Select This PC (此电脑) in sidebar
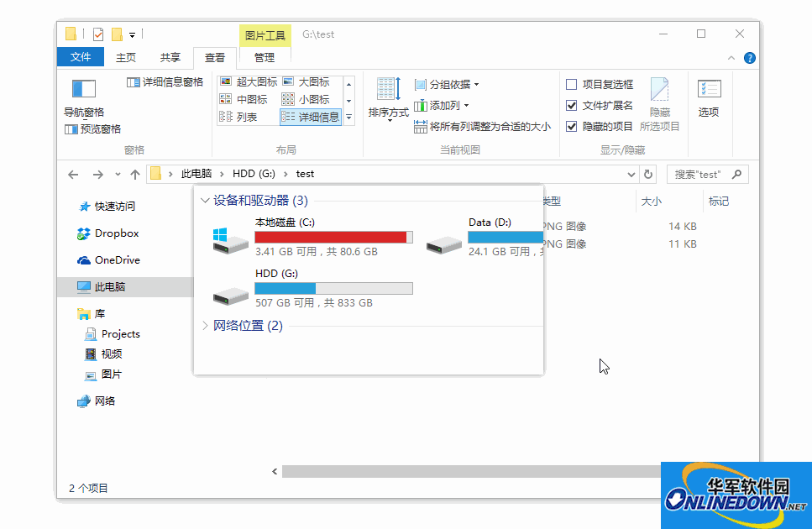The width and height of the screenshot is (812, 529). (x=125, y=287)
